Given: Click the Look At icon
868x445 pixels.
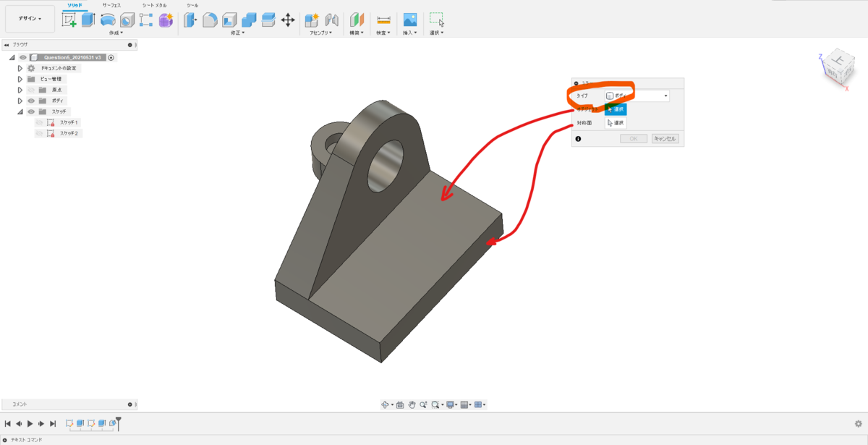Looking at the screenshot, I should [400, 405].
